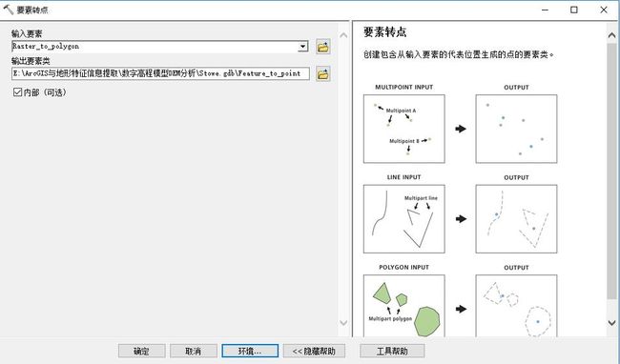Minimize the 要素转点 dialog window
The image size is (620, 364).
coord(545,10)
